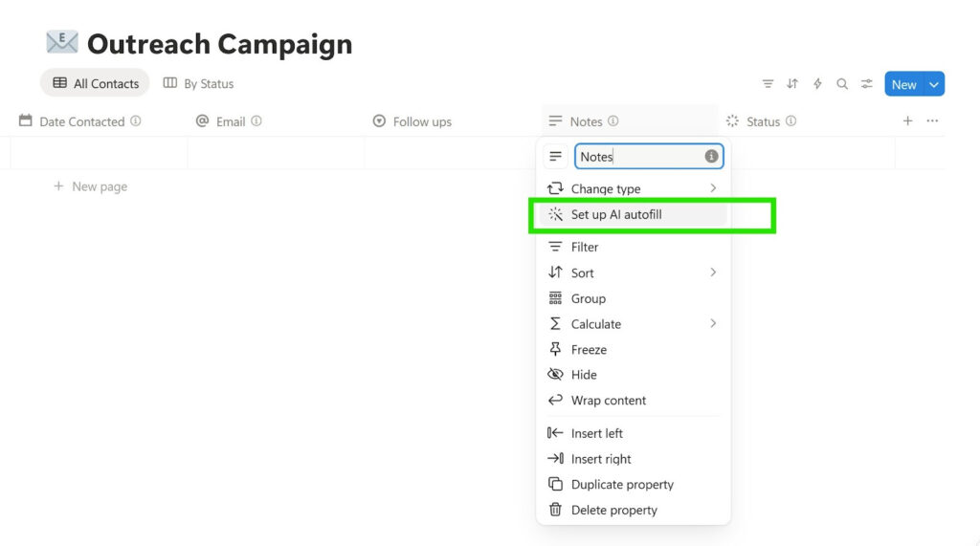Select Freeze in the property menu

[x=634, y=349]
